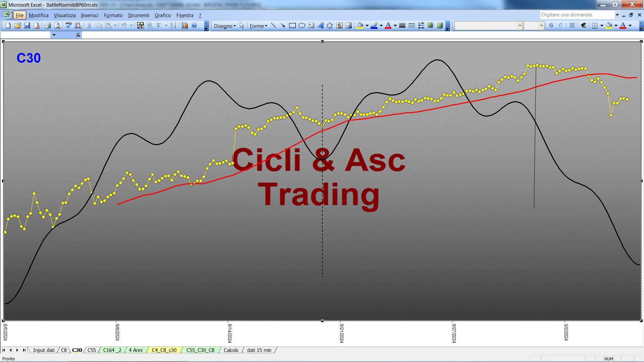Screen dimensions: 644x362
Task: Open the Formato menu
Action: [x=113, y=15]
